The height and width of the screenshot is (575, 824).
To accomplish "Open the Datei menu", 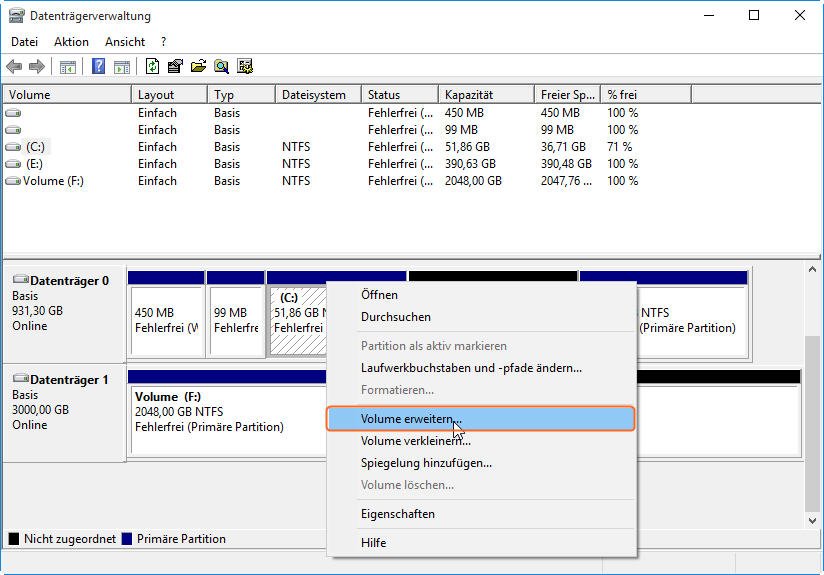I will coord(24,42).
